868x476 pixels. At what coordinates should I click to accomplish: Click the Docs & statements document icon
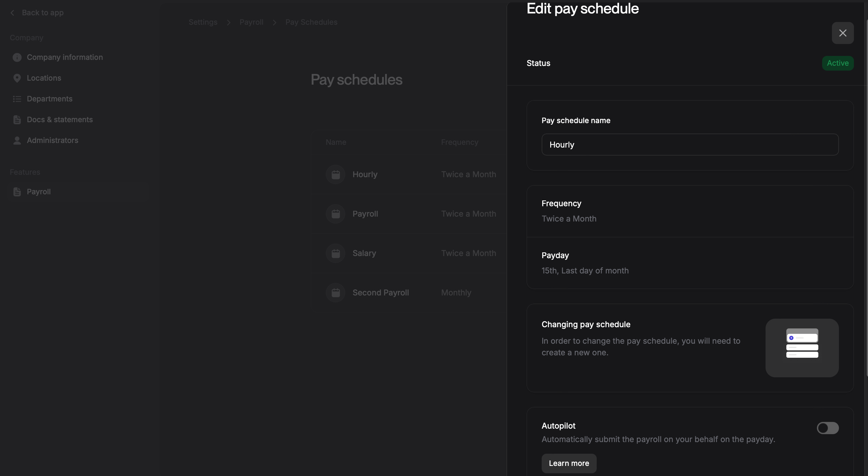pos(17,120)
